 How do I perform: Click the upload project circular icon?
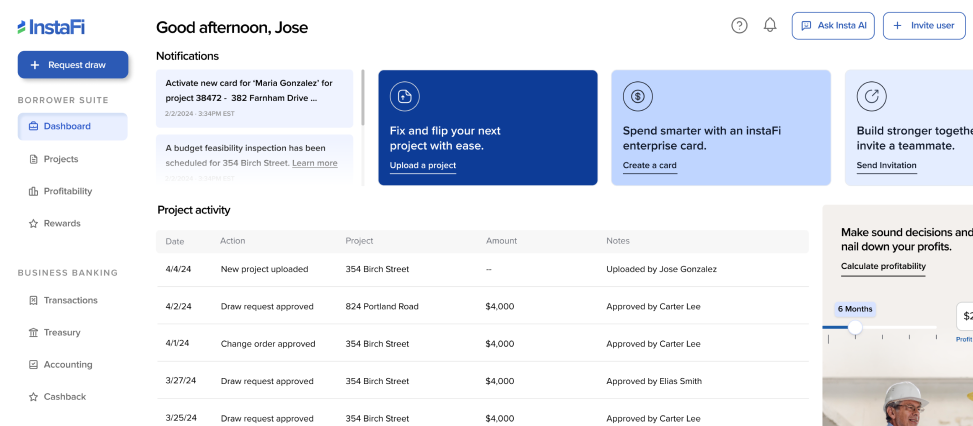click(x=405, y=96)
